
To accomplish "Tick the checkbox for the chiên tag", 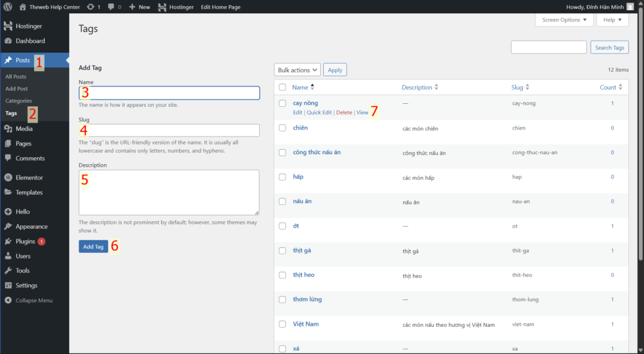I will [x=282, y=128].
